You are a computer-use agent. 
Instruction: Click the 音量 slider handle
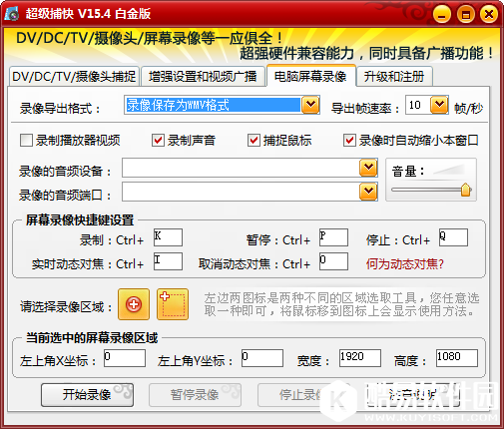466,190
